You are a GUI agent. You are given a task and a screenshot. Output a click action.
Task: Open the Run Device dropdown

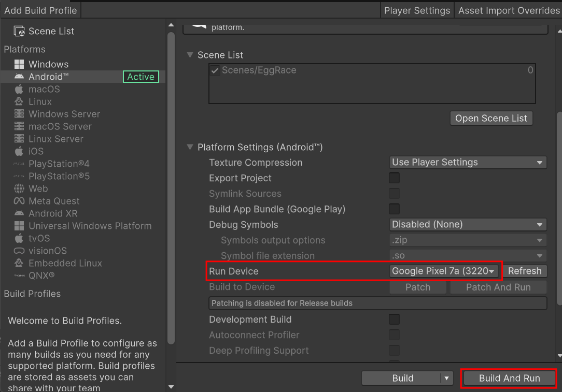(444, 271)
